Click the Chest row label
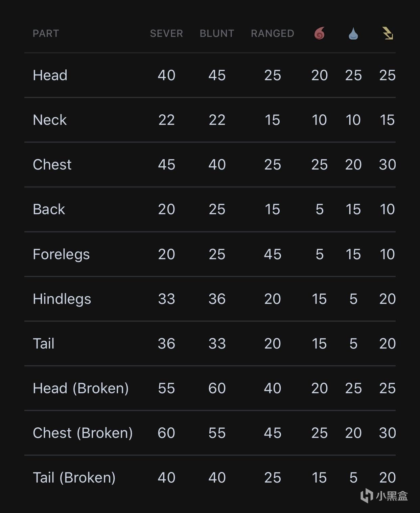Screen dimensions: 420x513 [x=52, y=164]
